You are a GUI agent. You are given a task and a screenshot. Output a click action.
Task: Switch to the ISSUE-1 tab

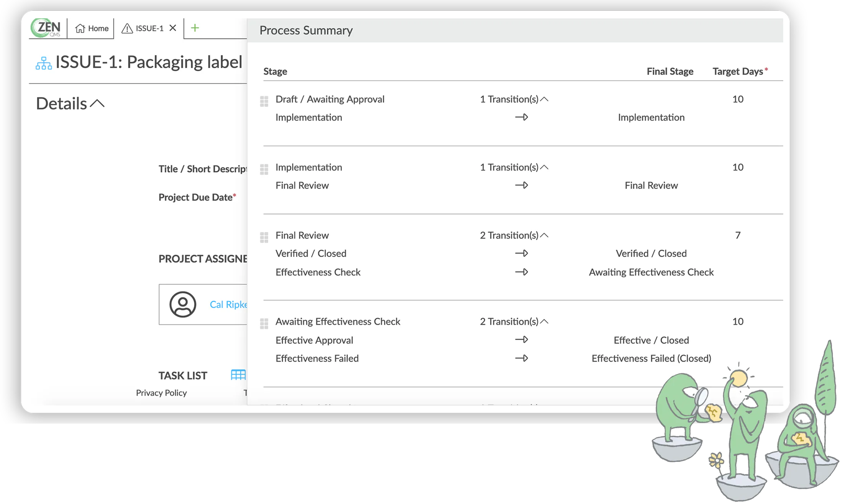click(143, 28)
